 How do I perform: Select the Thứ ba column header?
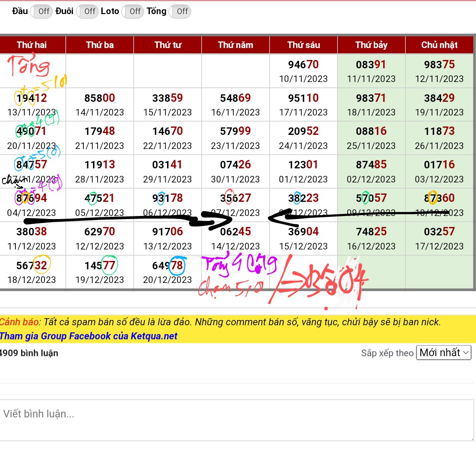tap(100, 45)
